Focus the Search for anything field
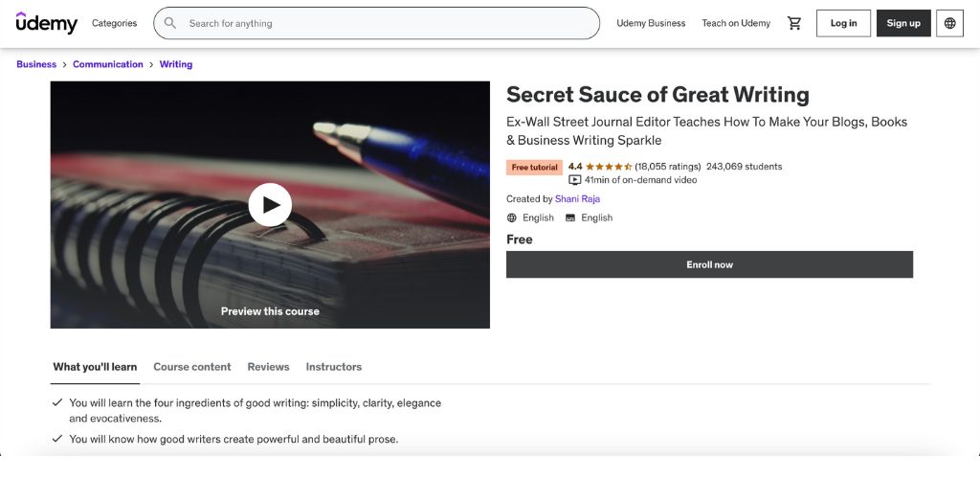This screenshot has height=479, width=980. pos(376,23)
